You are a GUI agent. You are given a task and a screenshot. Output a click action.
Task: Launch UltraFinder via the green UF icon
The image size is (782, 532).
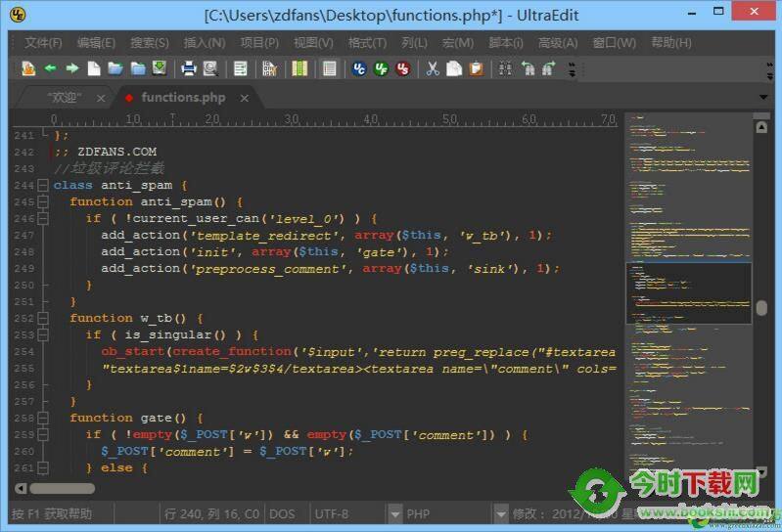(x=381, y=68)
